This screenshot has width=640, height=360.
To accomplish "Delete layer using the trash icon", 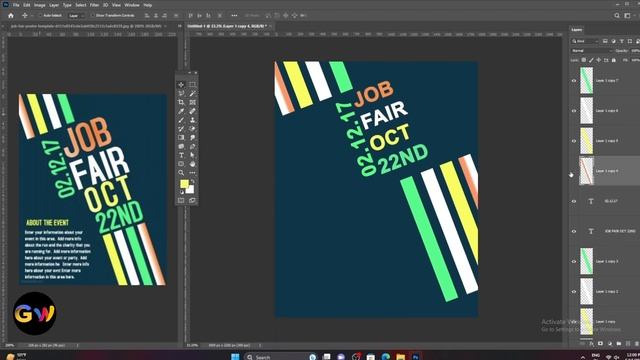I will (x=637, y=344).
